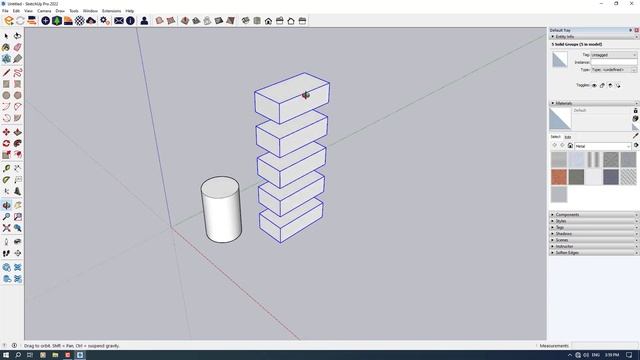The height and width of the screenshot is (360, 640).
Task: Open materials details arrow button
Action: point(636,146)
